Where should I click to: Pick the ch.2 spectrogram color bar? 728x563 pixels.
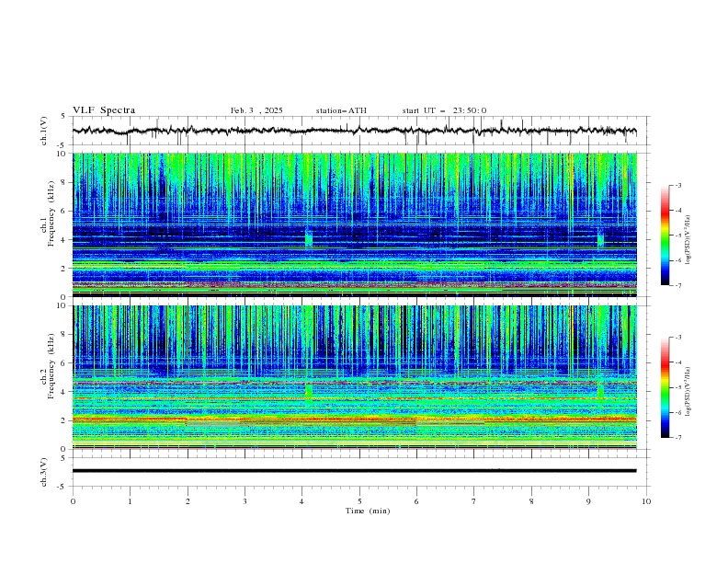point(665,387)
